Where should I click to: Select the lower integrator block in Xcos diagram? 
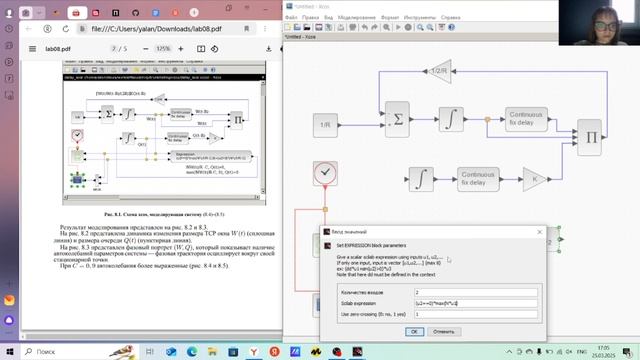(421, 179)
